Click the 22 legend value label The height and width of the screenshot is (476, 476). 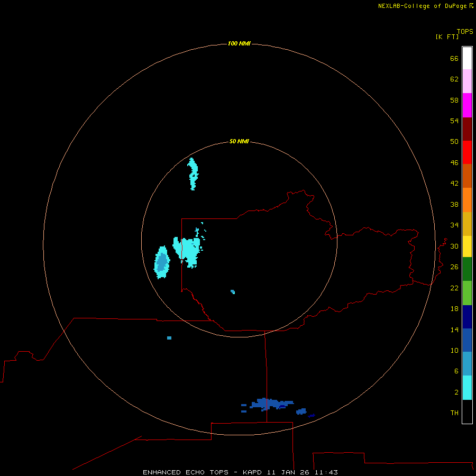454,288
